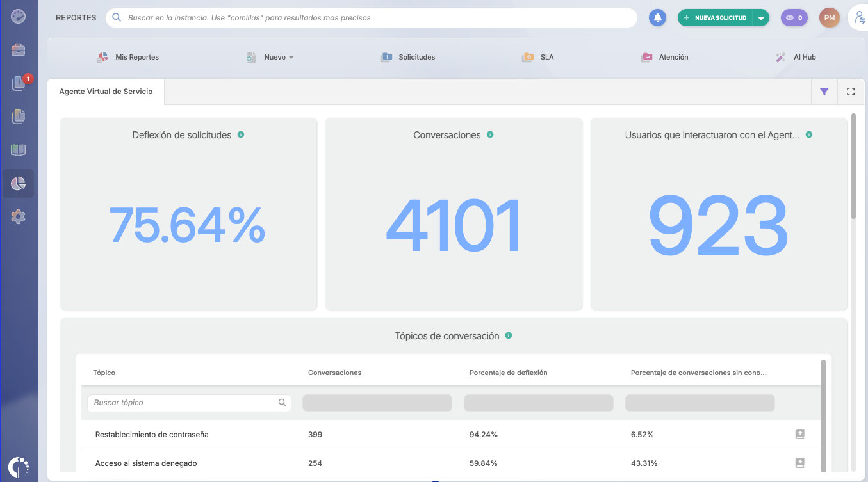Select Restablecimiento de contraseña topic
868x482 pixels.
click(x=152, y=434)
